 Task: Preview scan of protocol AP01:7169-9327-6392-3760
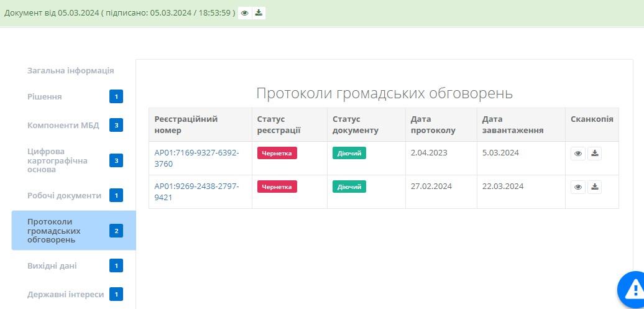point(578,154)
